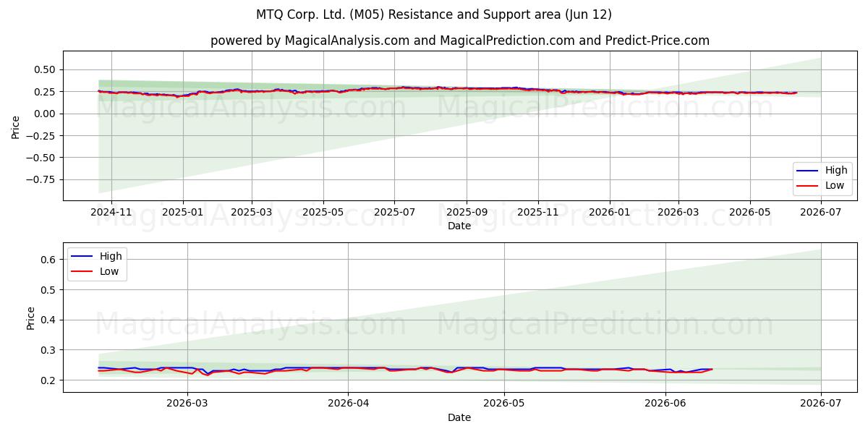Click the top chart x-axis label '2025-01'
The width and height of the screenshot is (868, 434).
(182, 211)
